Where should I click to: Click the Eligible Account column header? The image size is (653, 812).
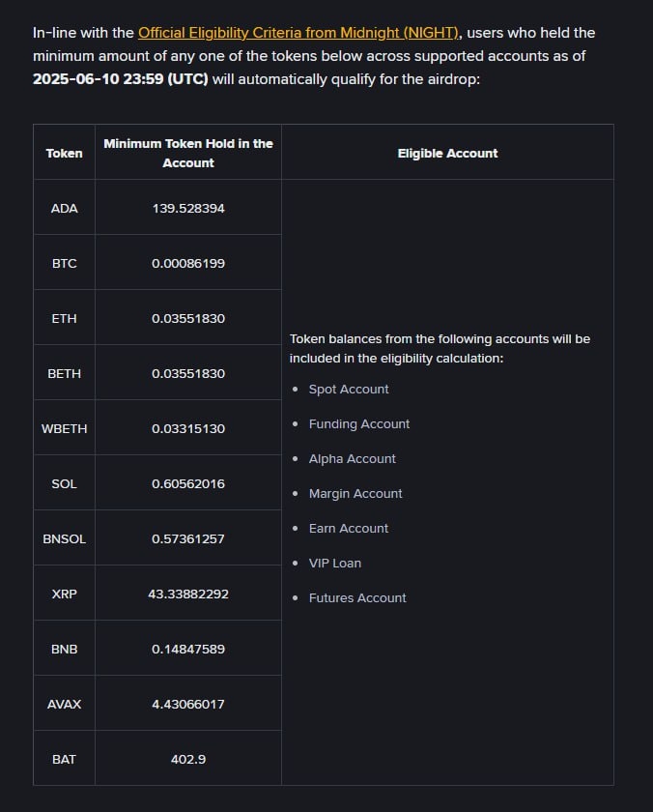point(447,153)
